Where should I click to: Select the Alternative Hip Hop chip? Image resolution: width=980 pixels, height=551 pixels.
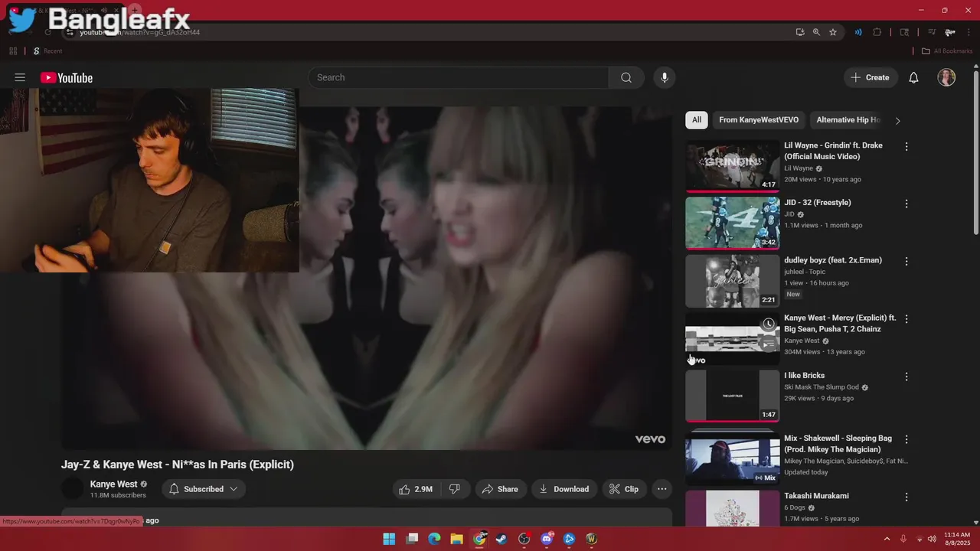848,120
